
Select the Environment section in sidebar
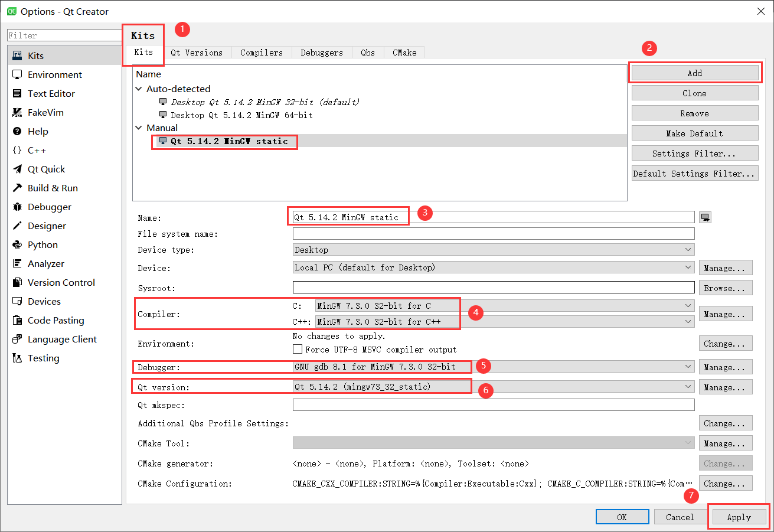point(53,74)
